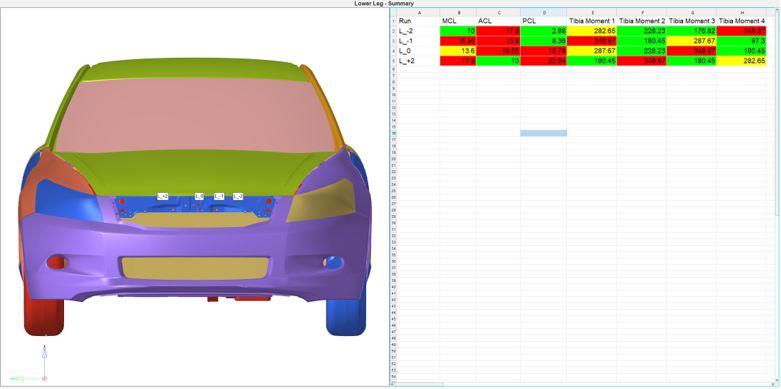Click the L_0 impact point label
Screen dimensions: 781x389
pyautogui.click(x=199, y=196)
